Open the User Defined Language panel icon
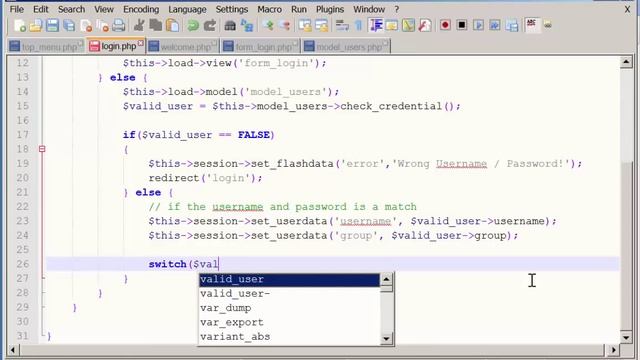640x360 pixels. click(391, 26)
